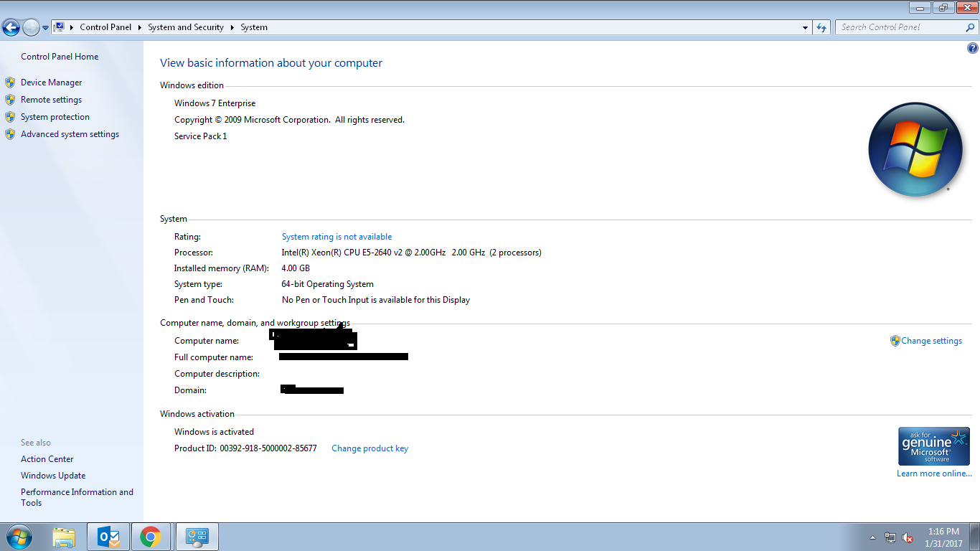Open File Explorer from the taskbar
The image size is (980, 551).
(x=64, y=537)
